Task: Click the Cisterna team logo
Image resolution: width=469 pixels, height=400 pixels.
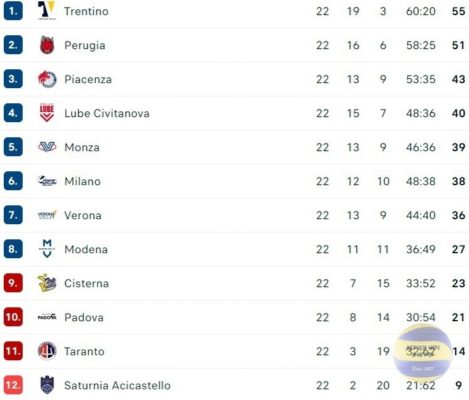Action: [47, 283]
